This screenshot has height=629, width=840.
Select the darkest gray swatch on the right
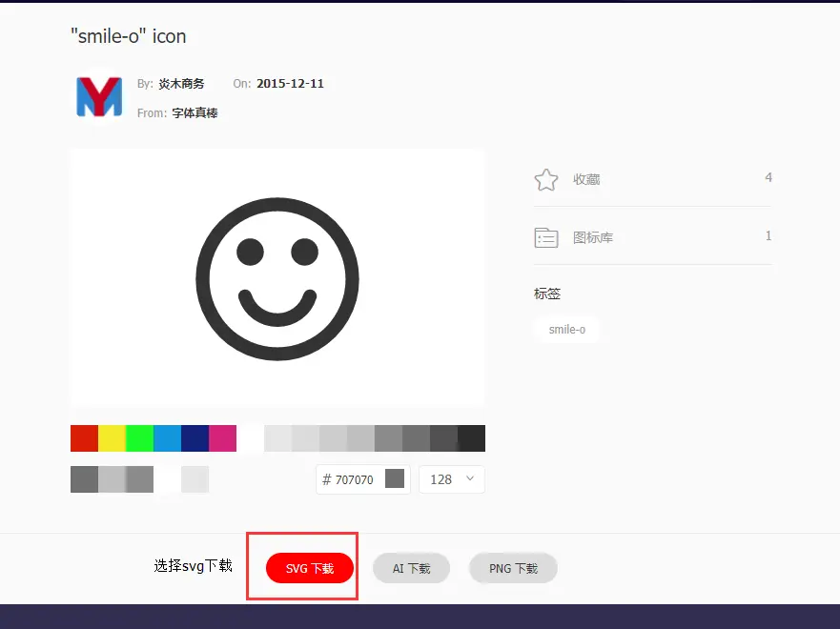pos(472,437)
